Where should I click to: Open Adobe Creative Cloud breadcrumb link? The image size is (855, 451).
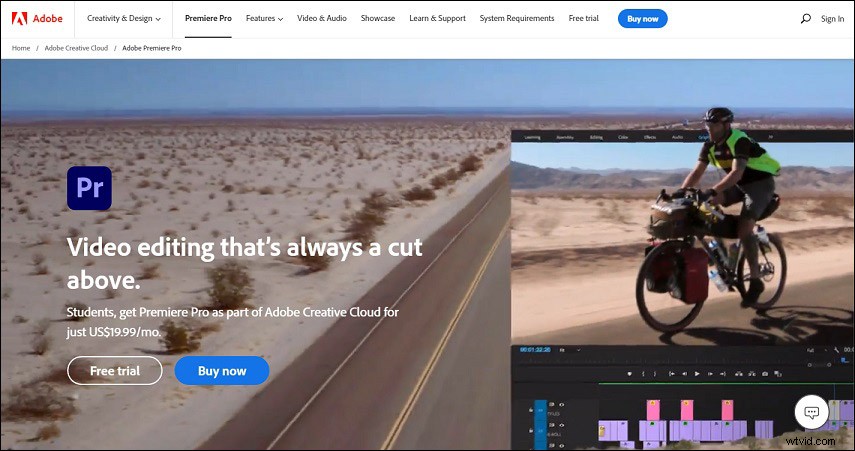tap(76, 48)
